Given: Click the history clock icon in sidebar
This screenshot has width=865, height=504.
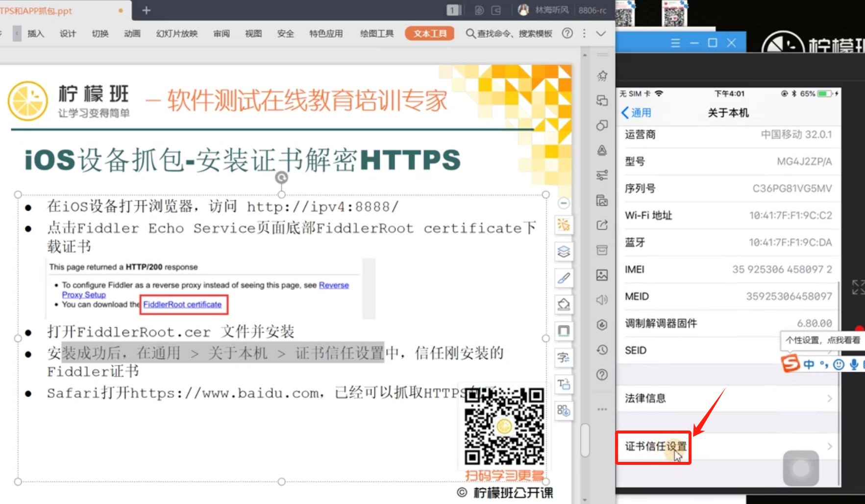Looking at the screenshot, I should pos(602,350).
